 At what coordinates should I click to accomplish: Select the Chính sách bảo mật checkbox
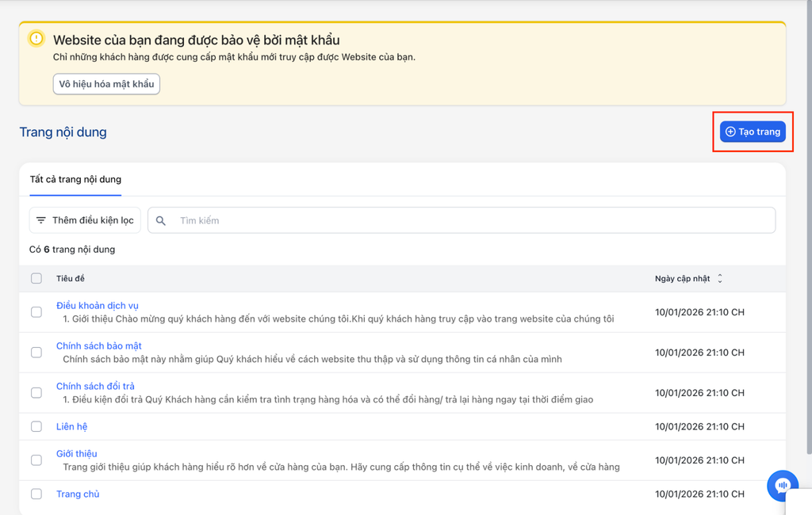coord(36,353)
